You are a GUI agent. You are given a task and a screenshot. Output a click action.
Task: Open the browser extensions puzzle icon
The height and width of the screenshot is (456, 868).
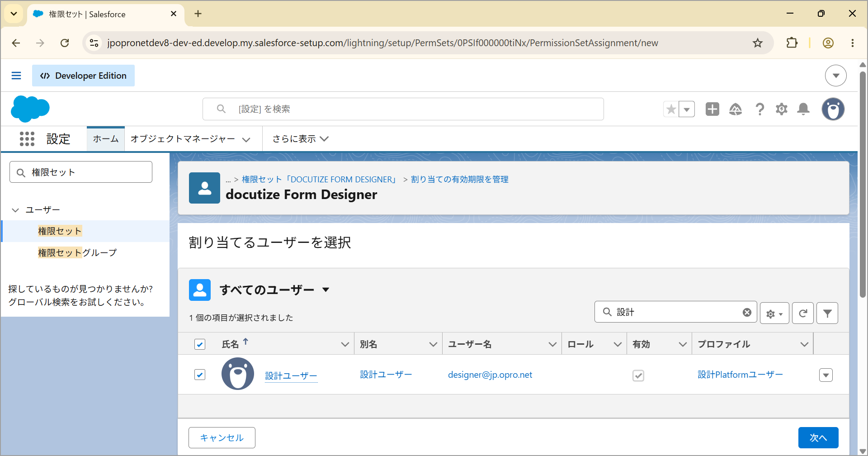coord(792,43)
